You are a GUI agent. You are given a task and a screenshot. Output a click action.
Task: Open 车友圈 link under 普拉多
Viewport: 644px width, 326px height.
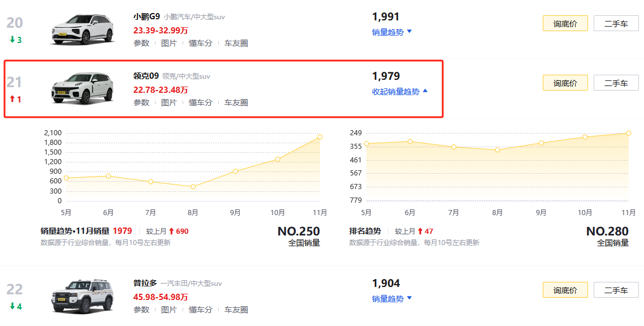(x=236, y=310)
